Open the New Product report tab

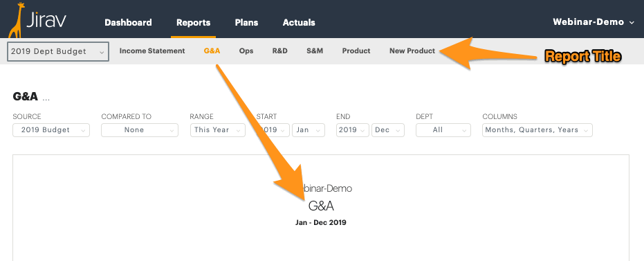[x=412, y=51]
